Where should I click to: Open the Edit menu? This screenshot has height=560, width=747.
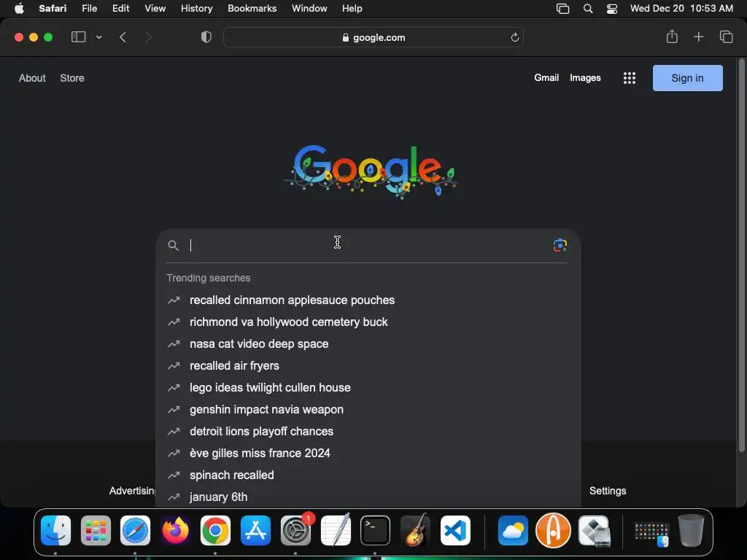(x=120, y=9)
